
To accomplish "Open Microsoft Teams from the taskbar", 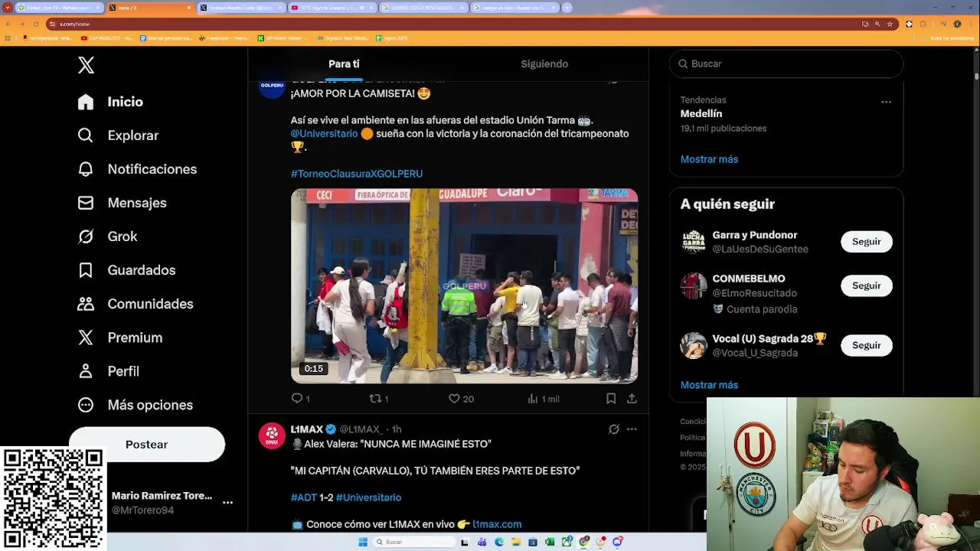I will [x=482, y=542].
